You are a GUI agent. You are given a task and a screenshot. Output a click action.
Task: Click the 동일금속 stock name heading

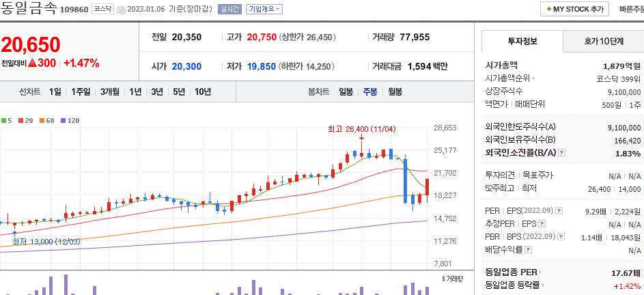pos(28,8)
